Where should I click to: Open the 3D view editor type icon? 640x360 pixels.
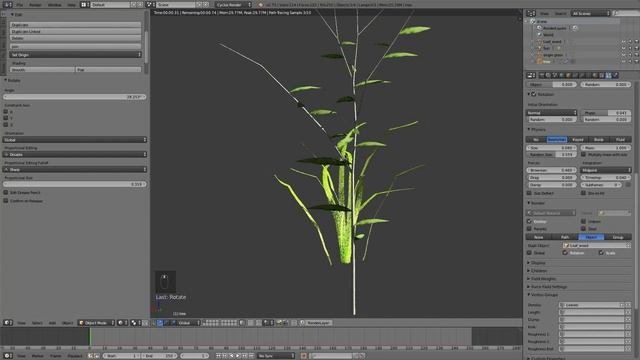[7, 322]
